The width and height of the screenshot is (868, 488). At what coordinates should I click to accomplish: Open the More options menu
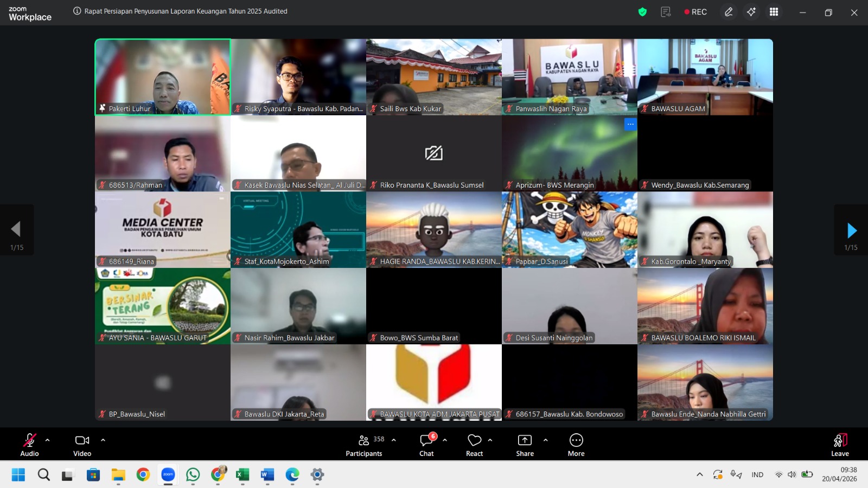coord(576,445)
